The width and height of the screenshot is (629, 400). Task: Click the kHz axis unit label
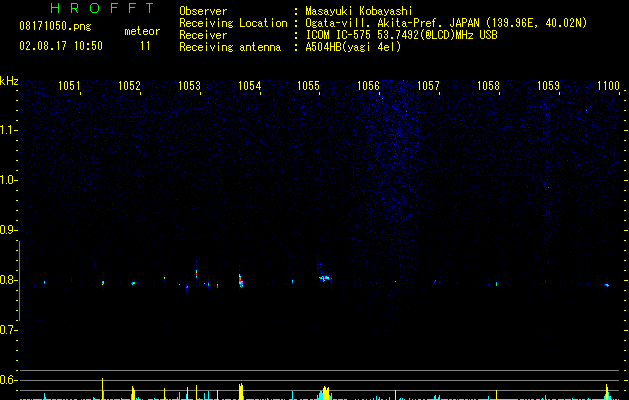9,81
